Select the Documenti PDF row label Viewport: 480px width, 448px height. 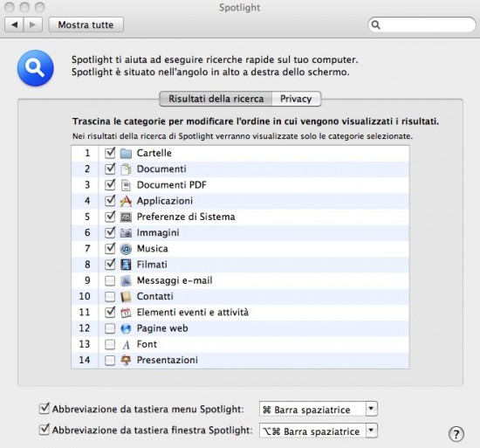pyautogui.click(x=171, y=184)
